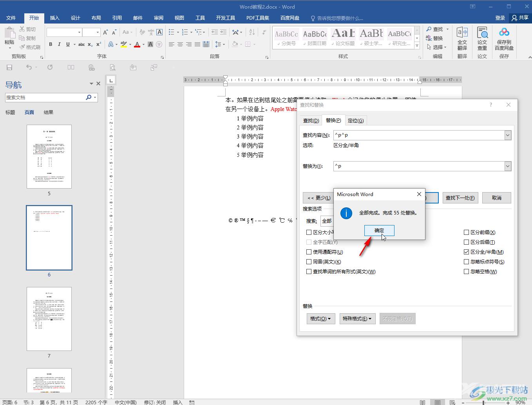Switch navigation pane to 标题 tab
Viewport: 532px width, 405px height.
pyautogui.click(x=10, y=112)
